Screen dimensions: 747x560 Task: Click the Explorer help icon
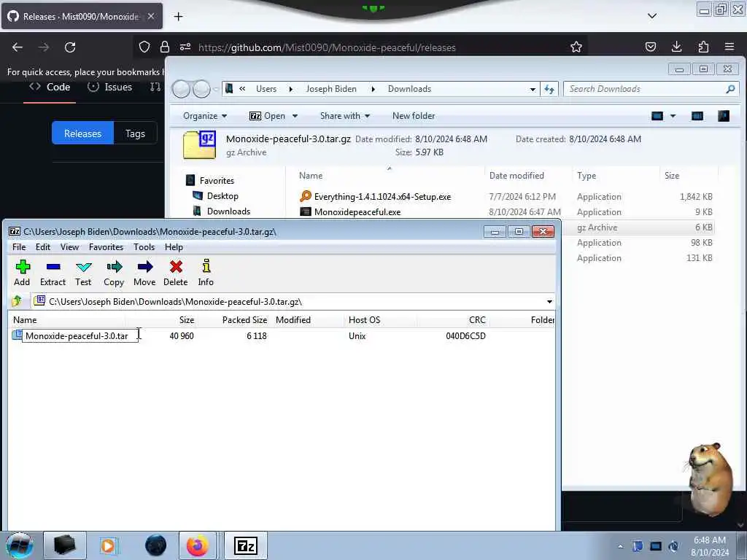click(724, 116)
